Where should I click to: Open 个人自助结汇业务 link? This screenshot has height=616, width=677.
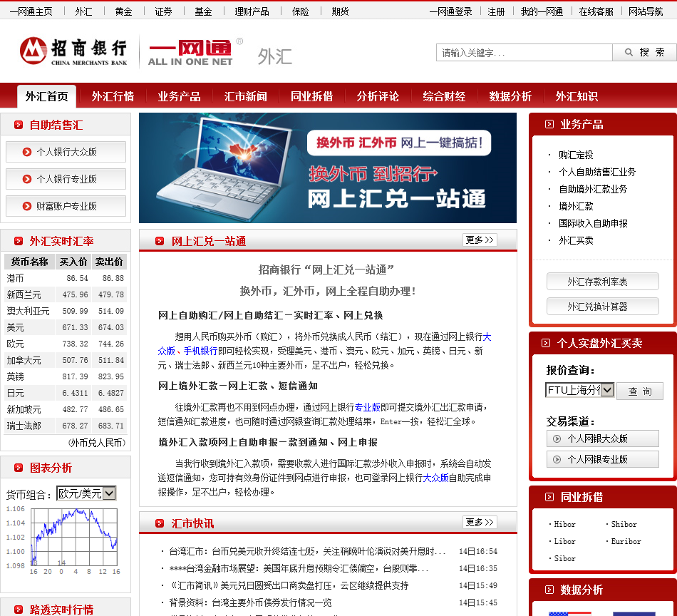pyautogui.click(x=598, y=172)
